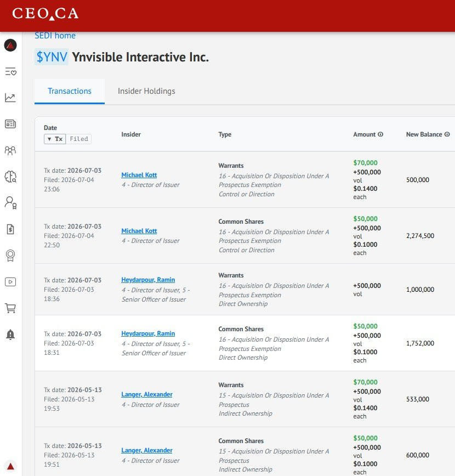Open Langer, Alexander link in Warrants row
The width and height of the screenshot is (455, 476).
(x=147, y=394)
